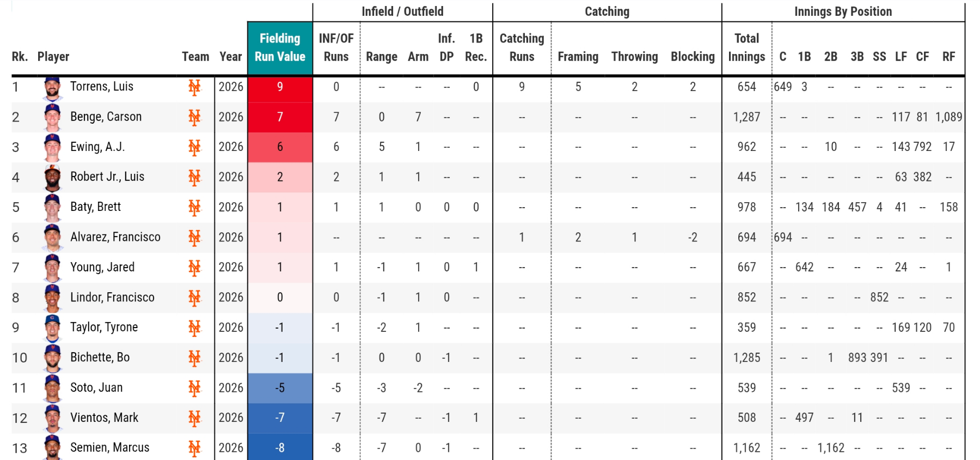The image size is (980, 460).
Task: Sort the table by Range header
Action: pyautogui.click(x=381, y=57)
